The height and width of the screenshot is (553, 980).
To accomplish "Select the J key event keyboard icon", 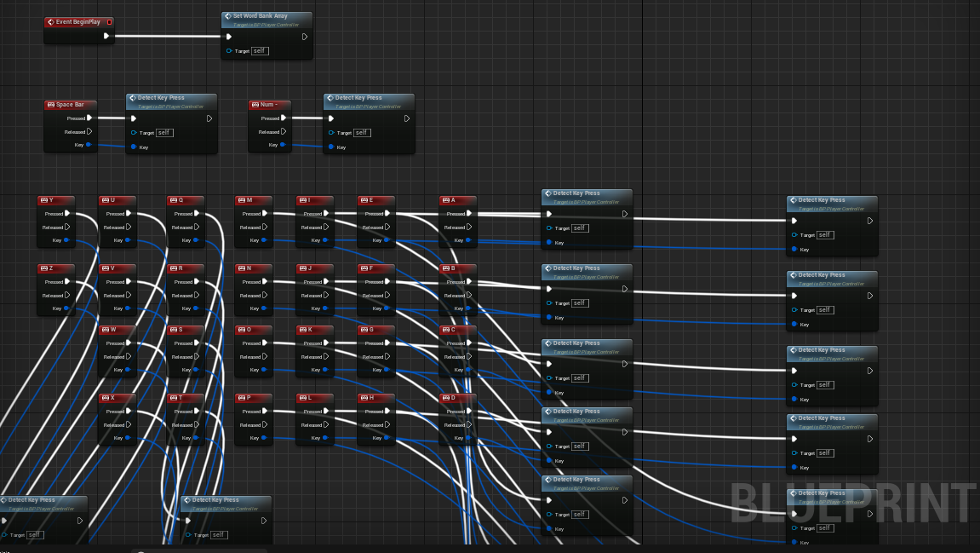I will pos(302,268).
